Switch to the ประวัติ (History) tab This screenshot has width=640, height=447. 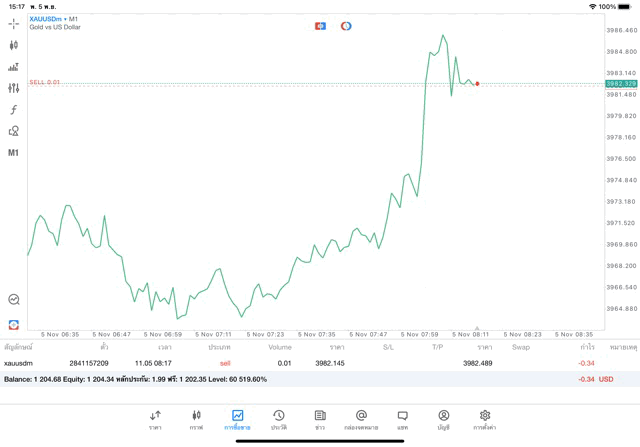pyautogui.click(x=278, y=419)
